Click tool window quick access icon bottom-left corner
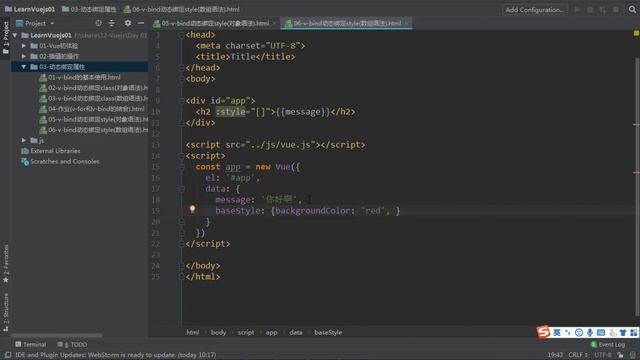The width and height of the screenshot is (640, 360). 8,355
